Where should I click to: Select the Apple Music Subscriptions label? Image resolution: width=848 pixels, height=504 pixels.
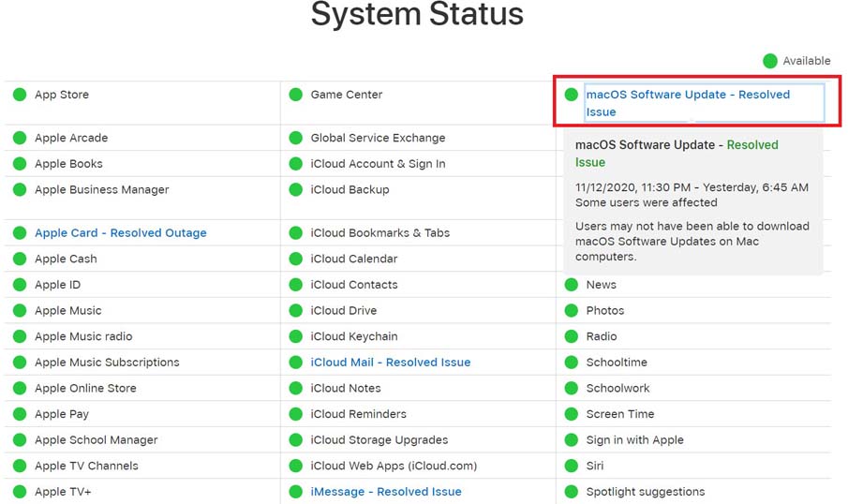[107, 363]
